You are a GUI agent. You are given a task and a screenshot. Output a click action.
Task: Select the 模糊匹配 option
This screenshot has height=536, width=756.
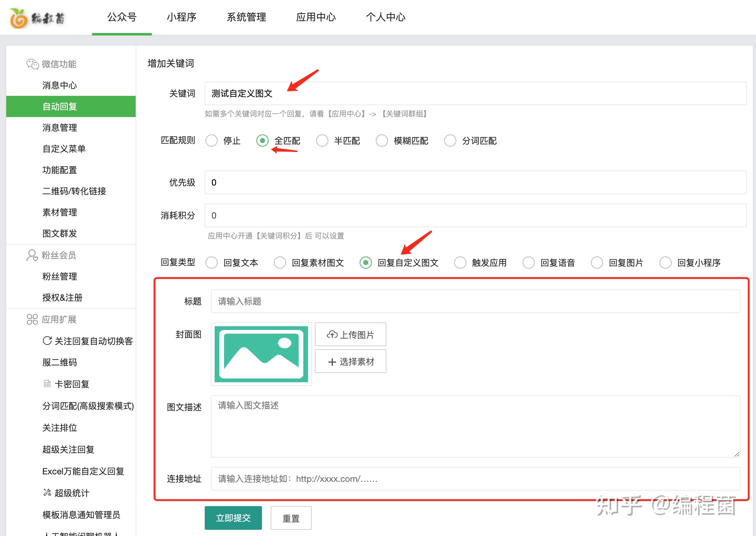382,141
